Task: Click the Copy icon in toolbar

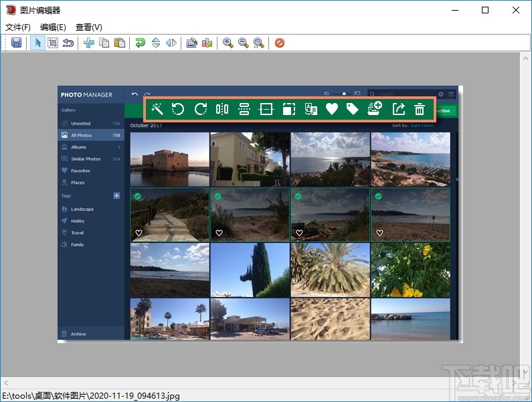Action: tap(104, 43)
